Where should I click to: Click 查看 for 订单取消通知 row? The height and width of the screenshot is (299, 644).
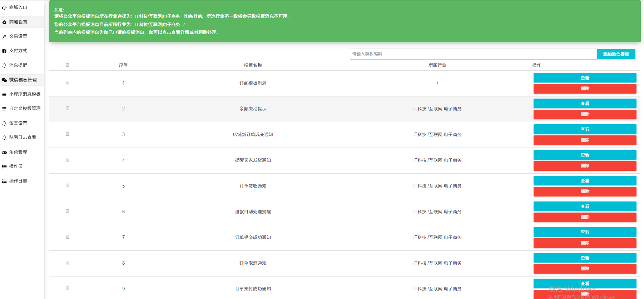[x=585, y=258]
